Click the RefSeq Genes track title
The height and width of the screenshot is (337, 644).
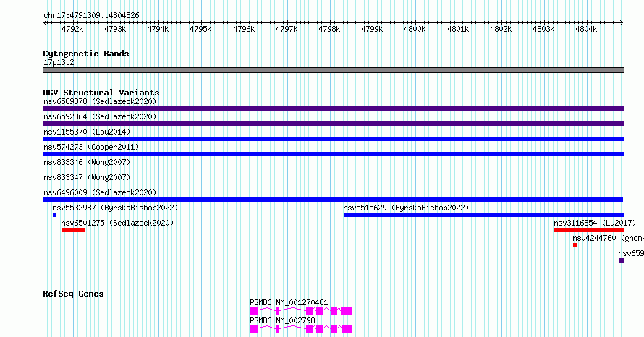73,294
